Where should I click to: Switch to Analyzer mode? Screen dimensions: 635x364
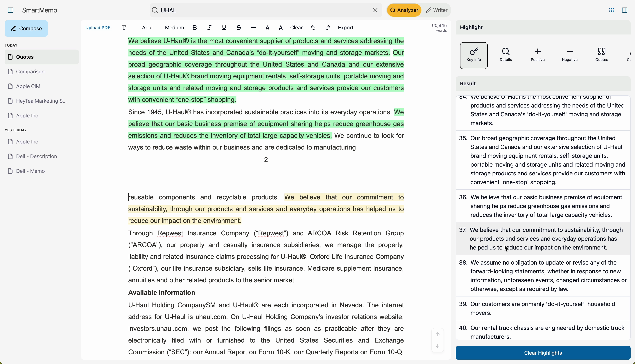[404, 10]
